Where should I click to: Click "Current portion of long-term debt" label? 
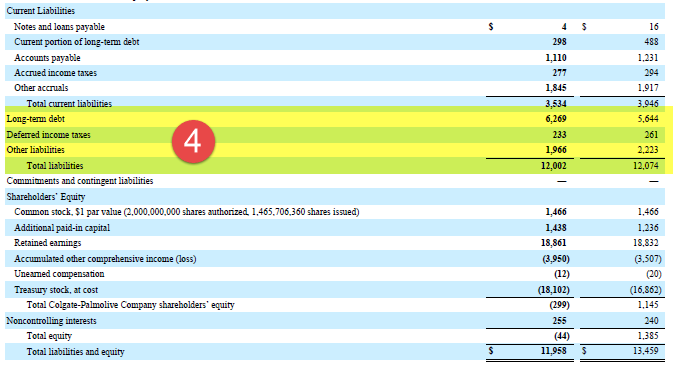(x=77, y=42)
